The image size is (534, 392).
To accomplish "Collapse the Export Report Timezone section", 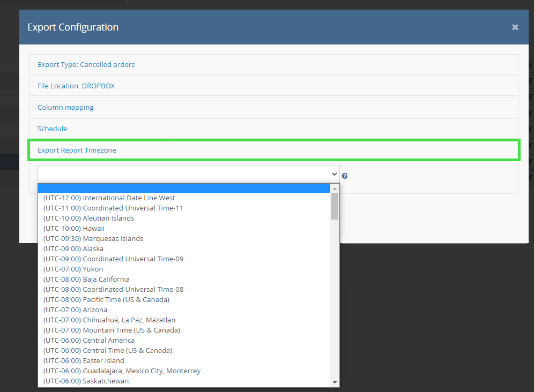I will point(77,150).
